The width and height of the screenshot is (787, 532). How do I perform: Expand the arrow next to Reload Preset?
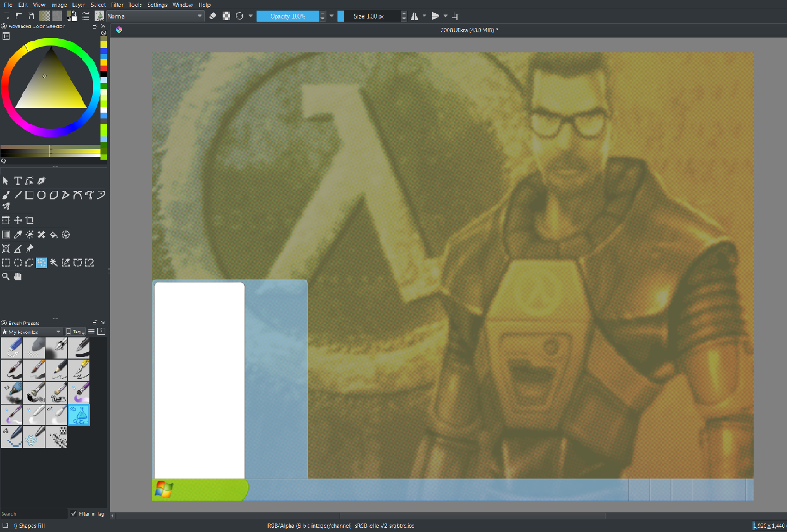tap(251, 16)
